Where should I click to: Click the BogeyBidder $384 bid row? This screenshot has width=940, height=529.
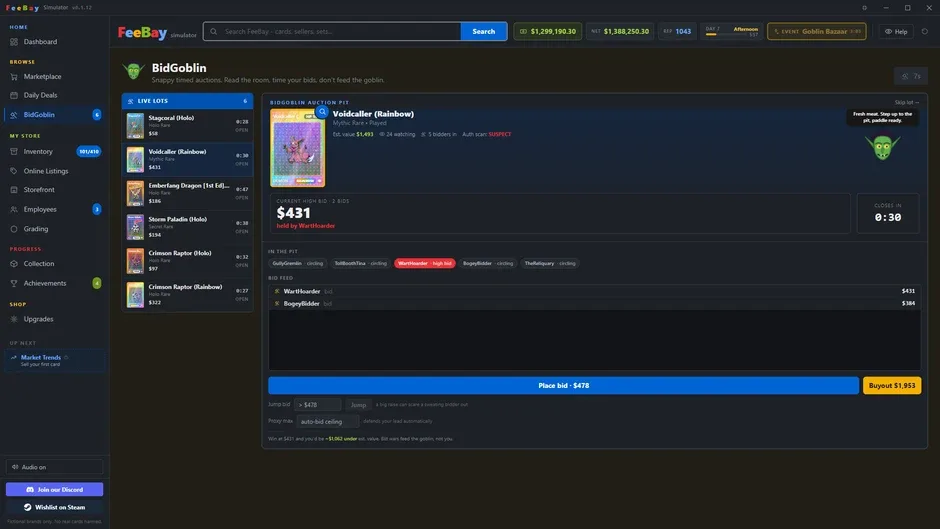pyautogui.click(x=594, y=303)
